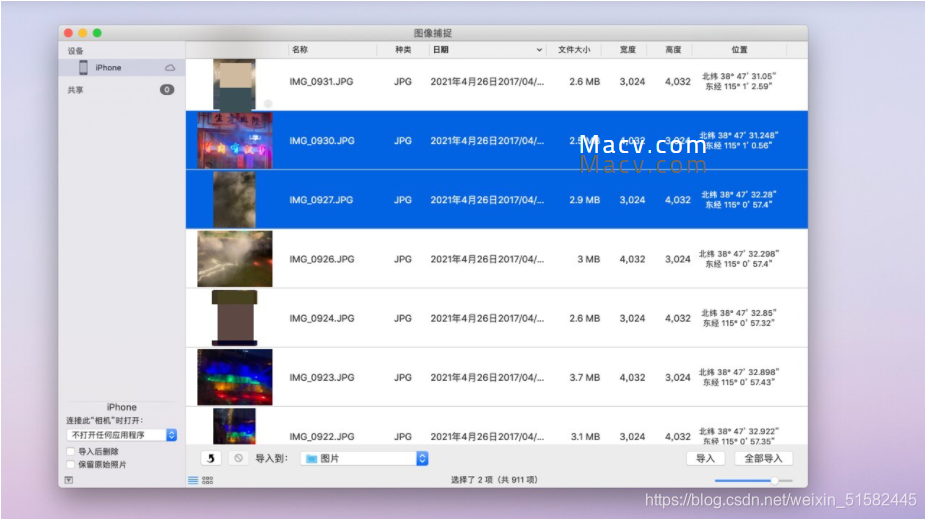Image resolution: width=927 pixels, height=519 pixels.
Task: Click file name IMG_0922.JPG
Action: 322,436
